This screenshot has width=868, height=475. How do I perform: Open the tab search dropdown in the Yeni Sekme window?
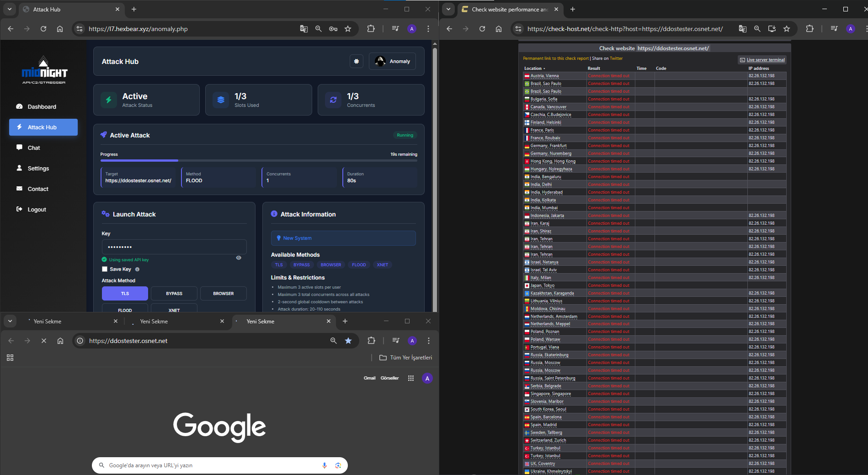click(x=10, y=321)
